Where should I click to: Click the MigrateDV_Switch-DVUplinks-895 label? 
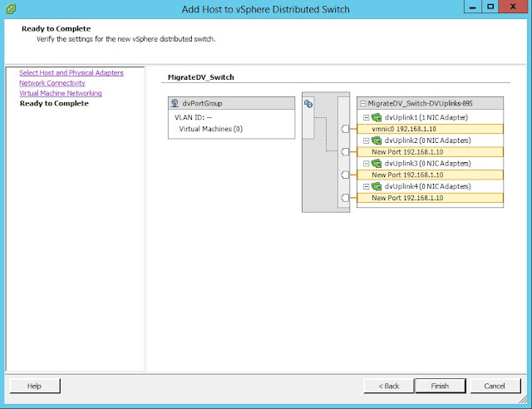pos(420,103)
